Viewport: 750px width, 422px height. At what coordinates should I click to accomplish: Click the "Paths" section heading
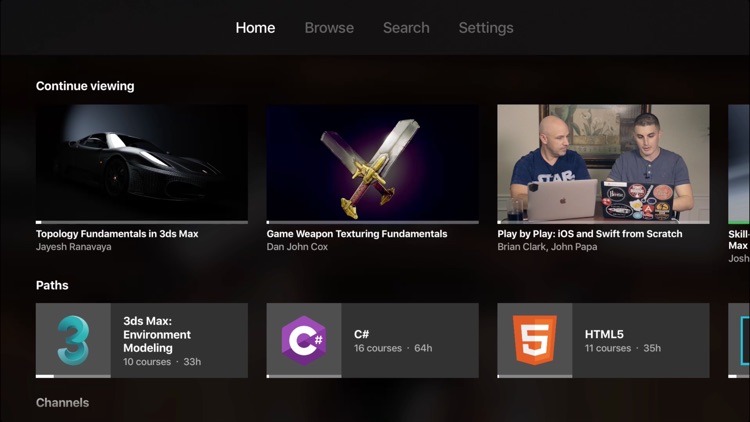coord(52,285)
